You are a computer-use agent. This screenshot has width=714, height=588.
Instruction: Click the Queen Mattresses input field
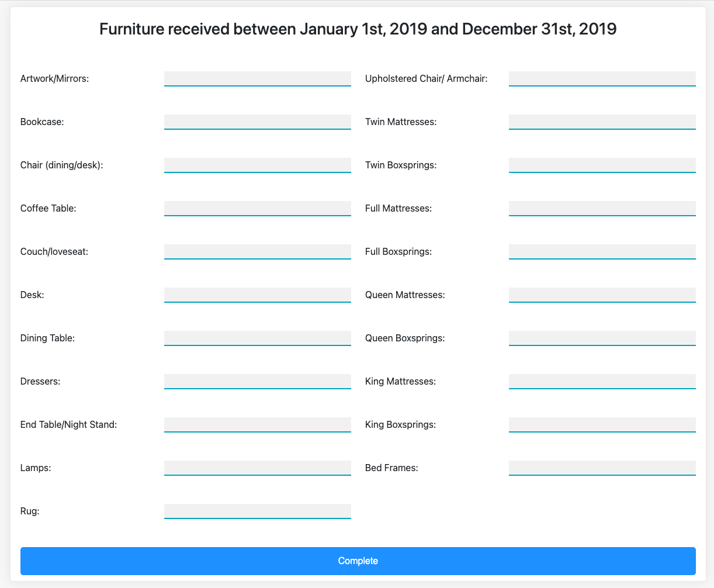click(x=602, y=295)
